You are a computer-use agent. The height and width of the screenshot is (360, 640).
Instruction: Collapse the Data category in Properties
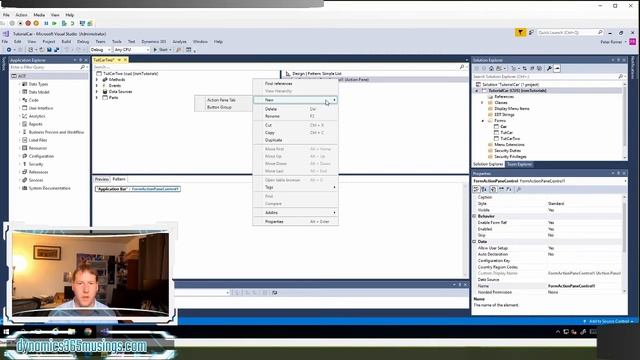475,242
